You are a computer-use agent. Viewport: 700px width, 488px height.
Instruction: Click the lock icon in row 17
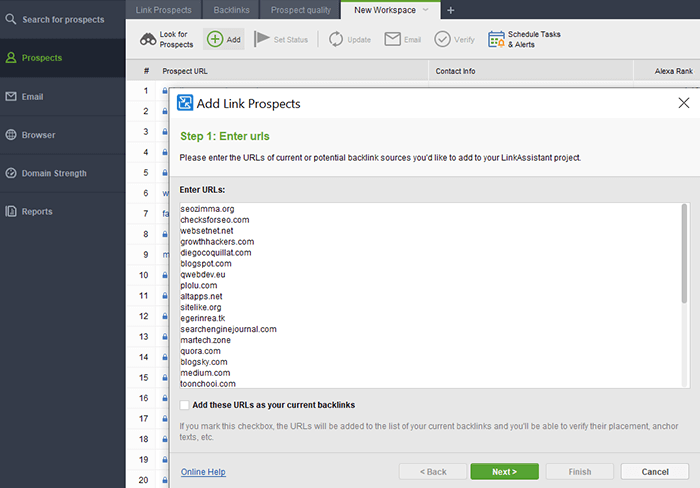point(165,419)
